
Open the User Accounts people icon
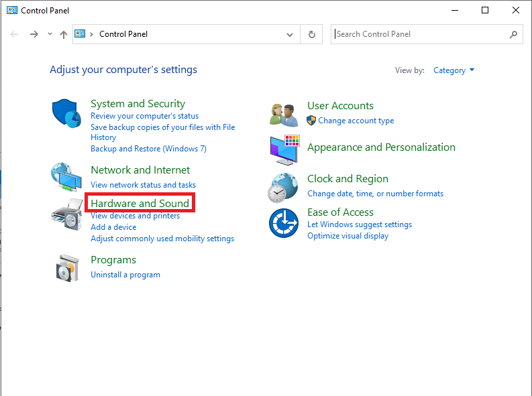tap(284, 115)
